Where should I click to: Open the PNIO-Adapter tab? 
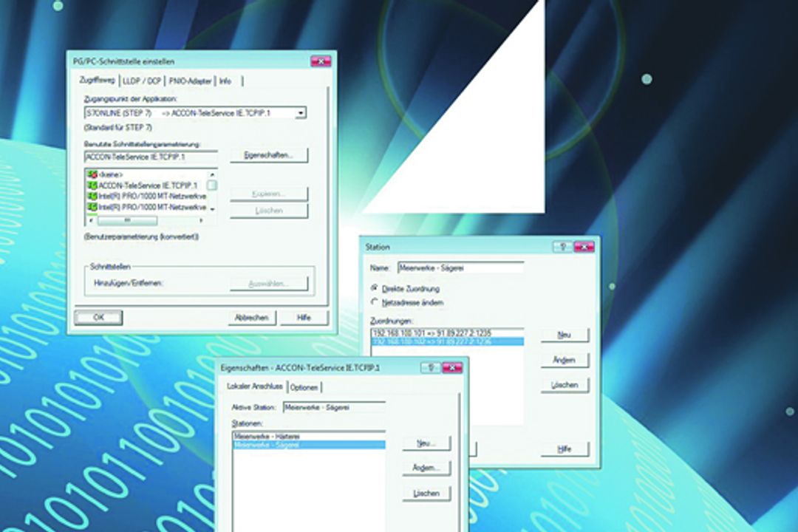(190, 81)
